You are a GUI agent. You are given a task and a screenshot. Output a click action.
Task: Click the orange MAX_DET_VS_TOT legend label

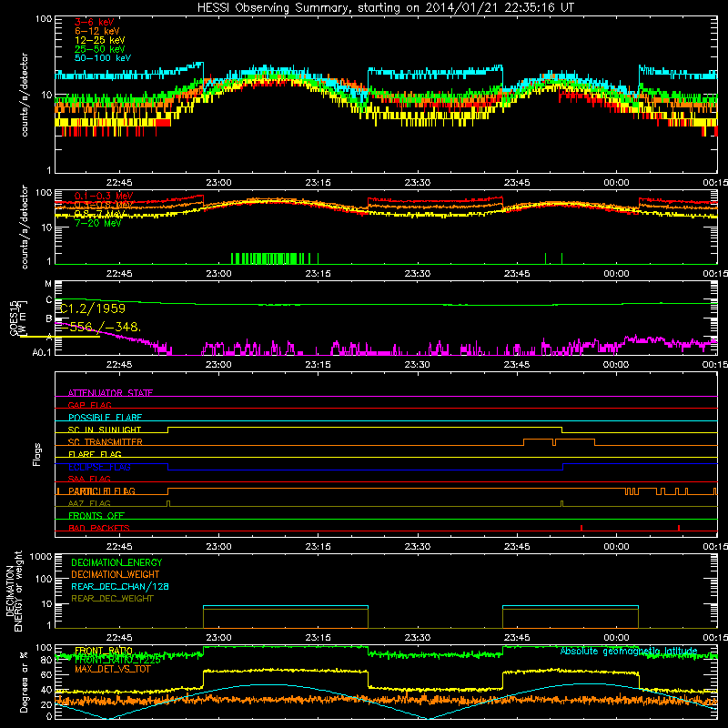tap(112, 669)
